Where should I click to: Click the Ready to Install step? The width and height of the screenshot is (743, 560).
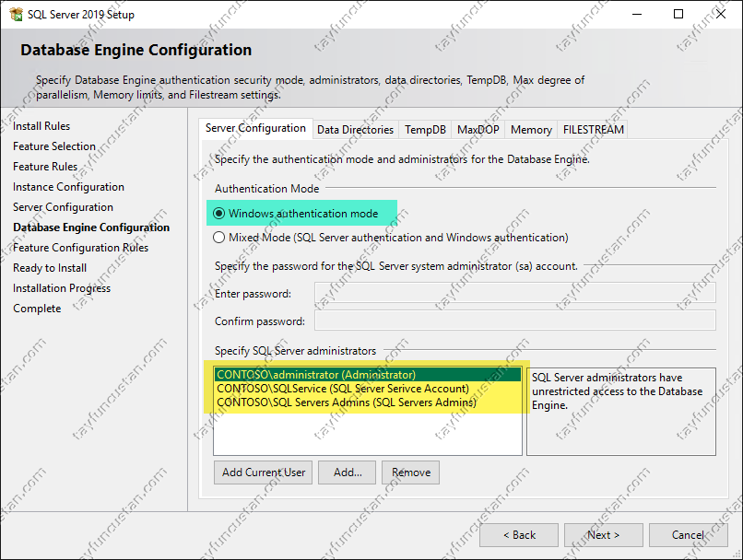pyautogui.click(x=50, y=268)
